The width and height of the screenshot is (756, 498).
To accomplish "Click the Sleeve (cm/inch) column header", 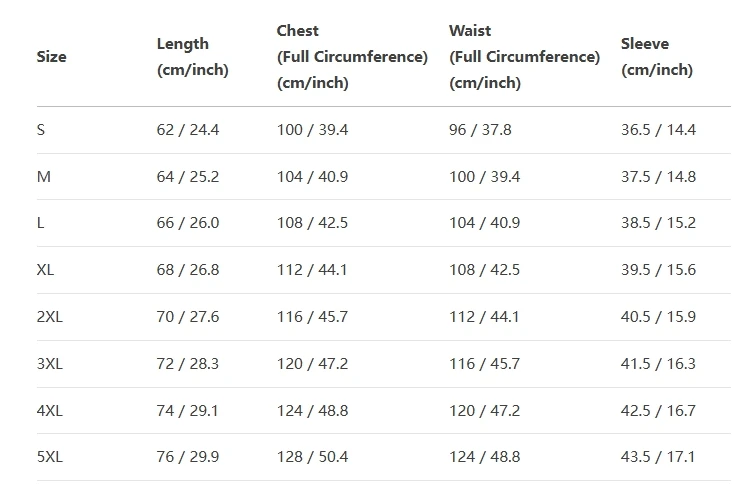I will (656, 57).
